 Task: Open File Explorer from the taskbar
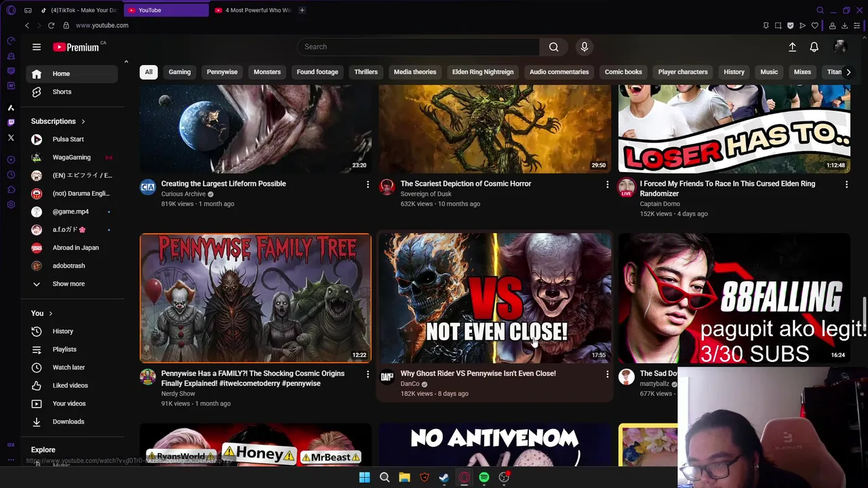click(x=404, y=477)
